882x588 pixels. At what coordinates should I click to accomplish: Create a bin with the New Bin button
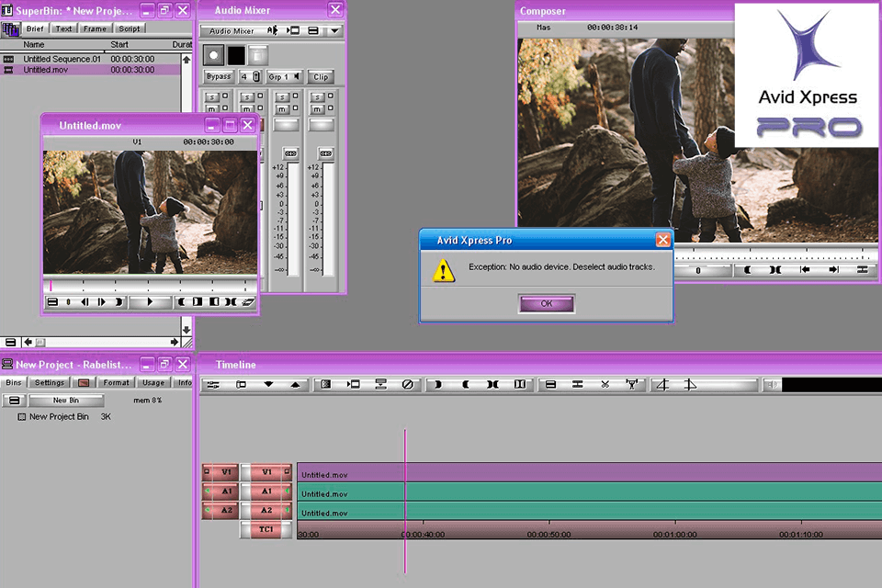pyautogui.click(x=65, y=401)
